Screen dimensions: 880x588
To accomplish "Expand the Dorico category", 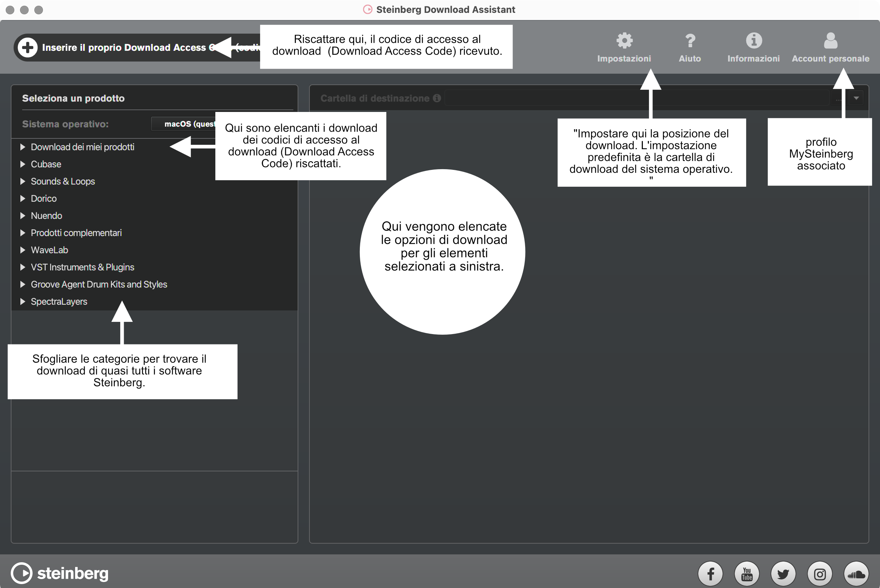I will tap(23, 199).
